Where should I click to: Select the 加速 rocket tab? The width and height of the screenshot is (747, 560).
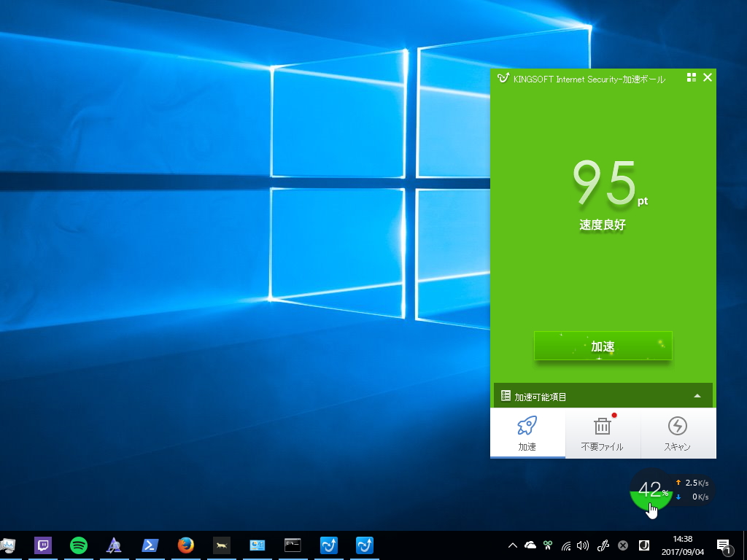click(x=527, y=433)
